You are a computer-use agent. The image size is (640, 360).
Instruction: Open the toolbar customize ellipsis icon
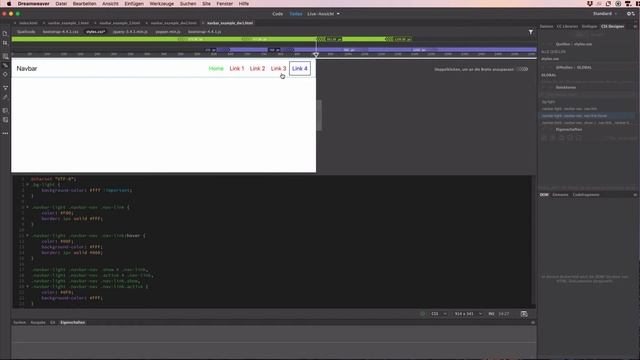[5, 133]
